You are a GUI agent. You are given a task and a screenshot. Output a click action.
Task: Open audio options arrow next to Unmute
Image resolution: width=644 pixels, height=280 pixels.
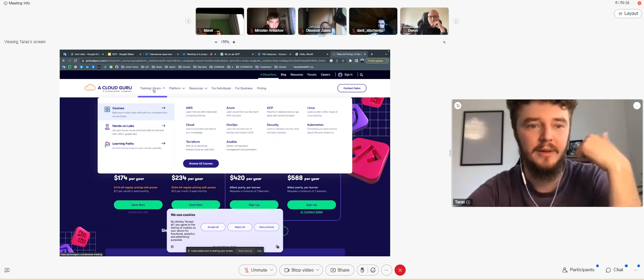coord(272,270)
